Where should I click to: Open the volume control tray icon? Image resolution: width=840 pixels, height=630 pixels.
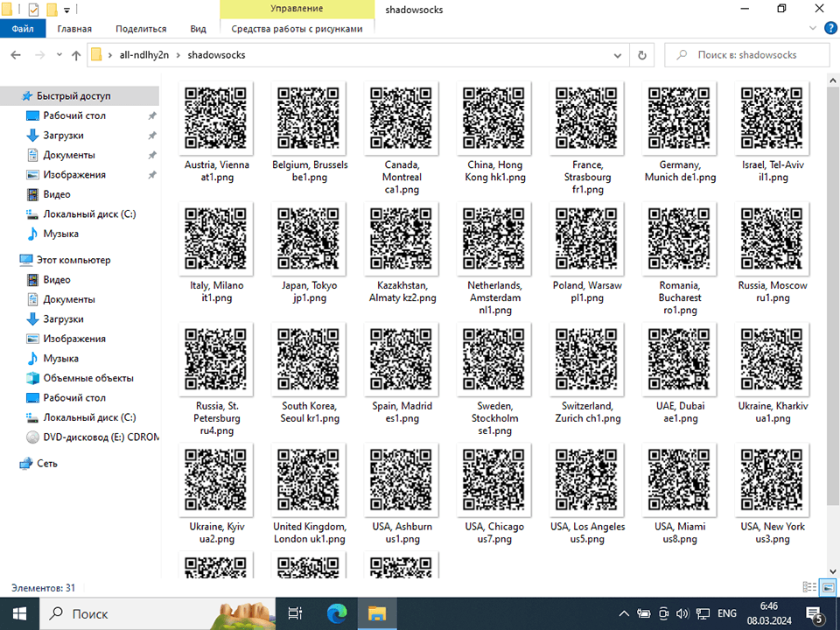click(682, 614)
